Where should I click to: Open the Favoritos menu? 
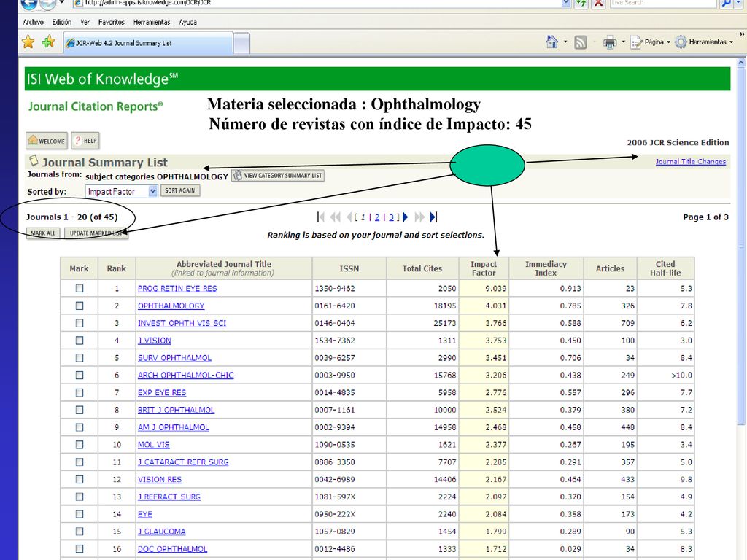[x=111, y=23]
